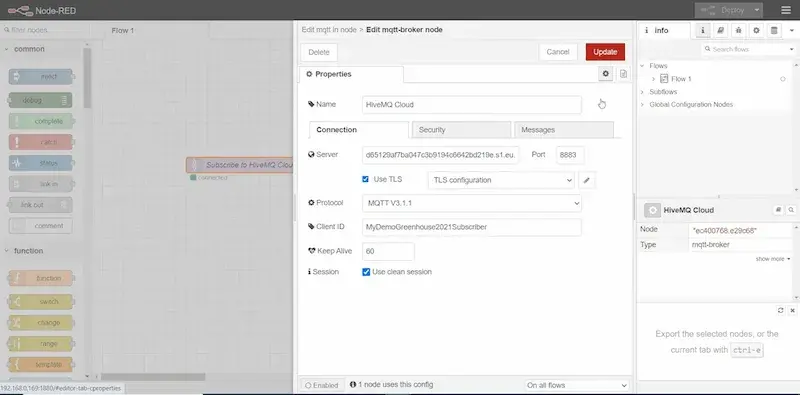Click the range node in palette
Viewport: 800px width, 395px height.
point(41,344)
